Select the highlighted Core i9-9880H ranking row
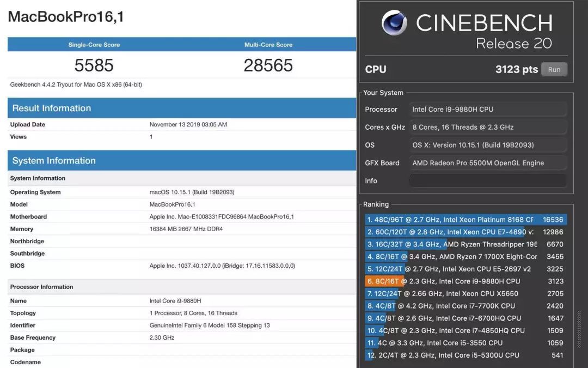 pos(465,281)
